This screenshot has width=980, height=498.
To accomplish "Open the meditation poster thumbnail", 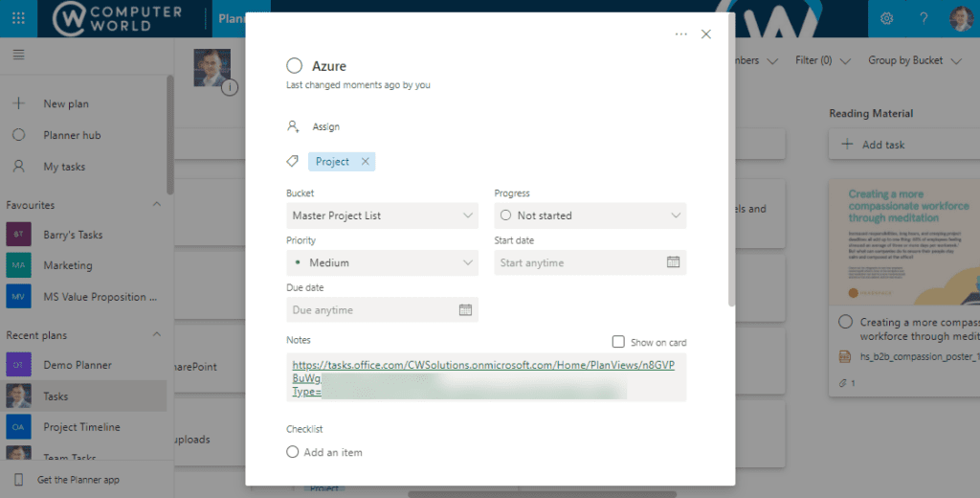I will pyautogui.click(x=904, y=242).
